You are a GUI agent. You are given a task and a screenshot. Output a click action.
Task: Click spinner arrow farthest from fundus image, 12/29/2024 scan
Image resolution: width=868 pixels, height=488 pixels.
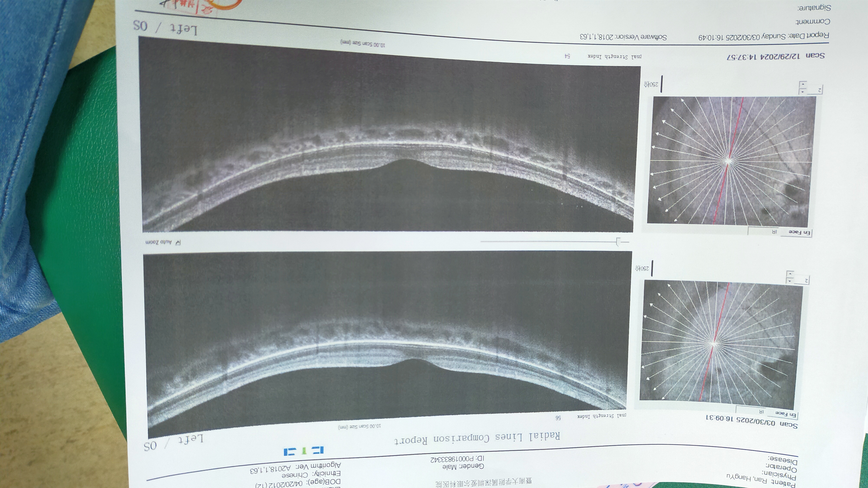pyautogui.click(x=803, y=84)
